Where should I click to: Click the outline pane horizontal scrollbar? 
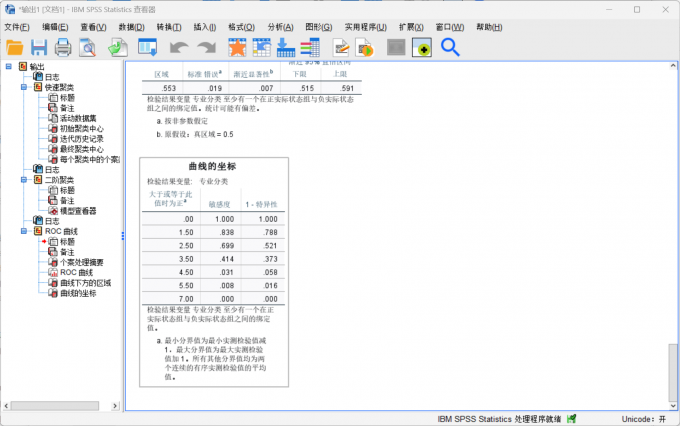pos(55,406)
